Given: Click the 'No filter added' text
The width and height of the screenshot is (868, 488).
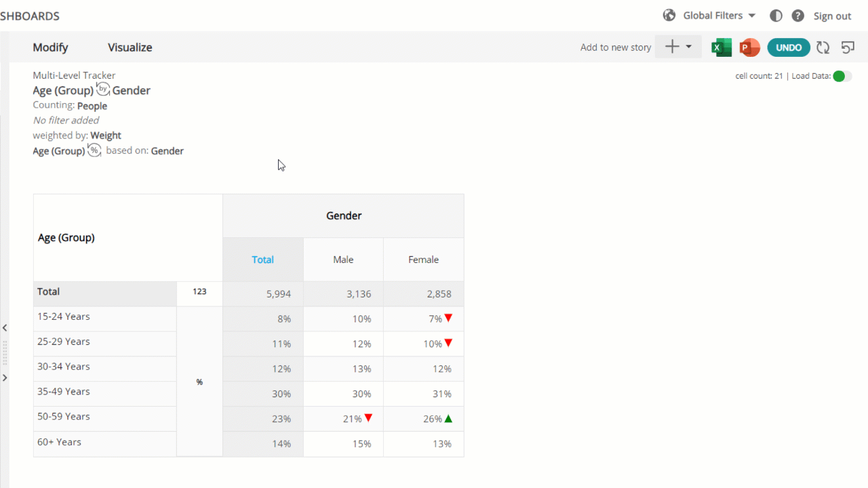Looking at the screenshot, I should (x=66, y=121).
